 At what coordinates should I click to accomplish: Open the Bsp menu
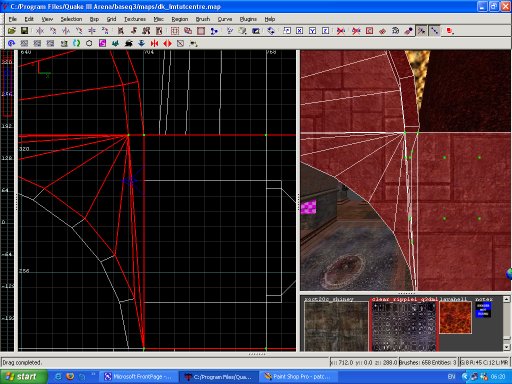coord(94,19)
